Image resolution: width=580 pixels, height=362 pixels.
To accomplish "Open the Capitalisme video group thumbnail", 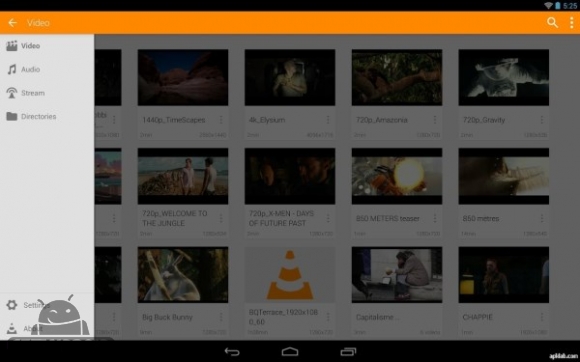I will click(397, 275).
